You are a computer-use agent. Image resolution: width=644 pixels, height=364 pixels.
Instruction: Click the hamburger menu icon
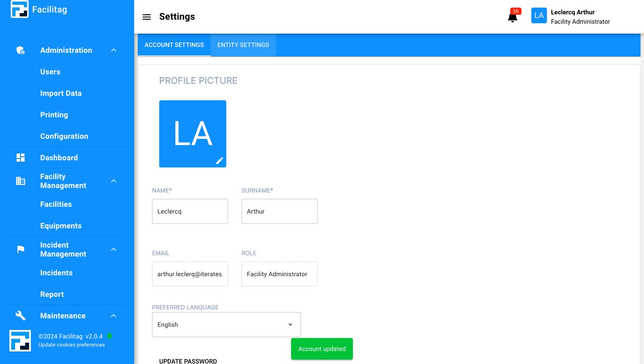tap(146, 17)
